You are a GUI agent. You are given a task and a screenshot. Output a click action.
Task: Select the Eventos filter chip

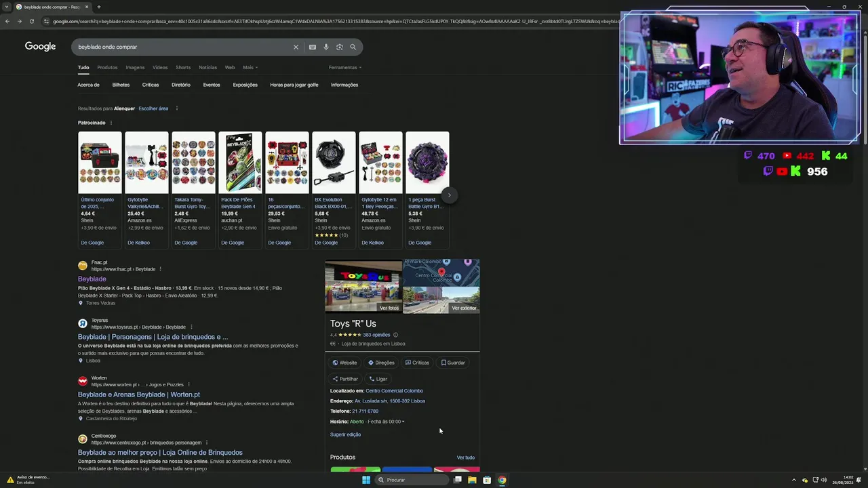tap(212, 85)
